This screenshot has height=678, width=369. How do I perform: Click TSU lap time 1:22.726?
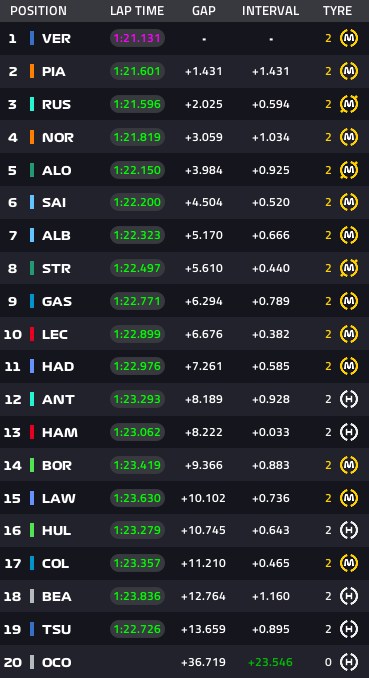coord(137,629)
